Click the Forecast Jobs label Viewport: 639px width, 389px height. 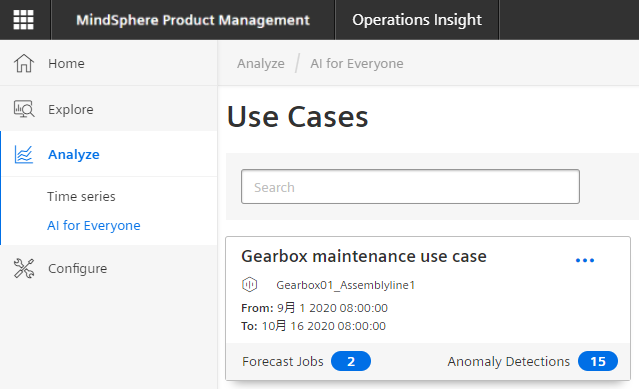tap(283, 361)
